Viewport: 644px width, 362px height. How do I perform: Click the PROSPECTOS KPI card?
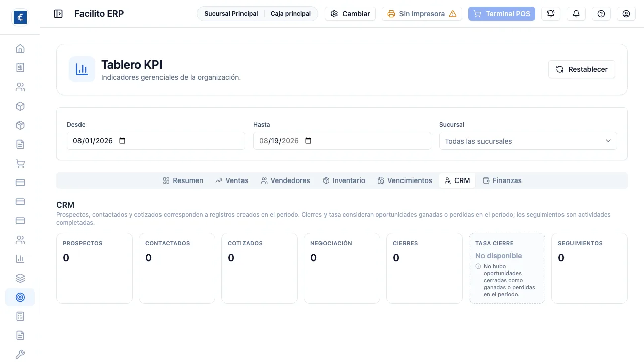95,268
